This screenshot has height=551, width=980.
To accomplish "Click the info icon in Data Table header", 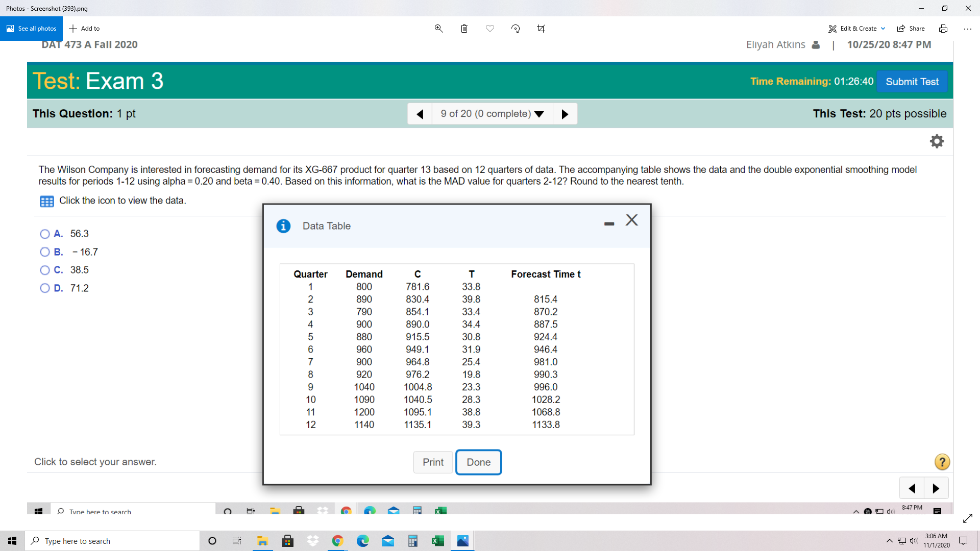I will [x=283, y=226].
